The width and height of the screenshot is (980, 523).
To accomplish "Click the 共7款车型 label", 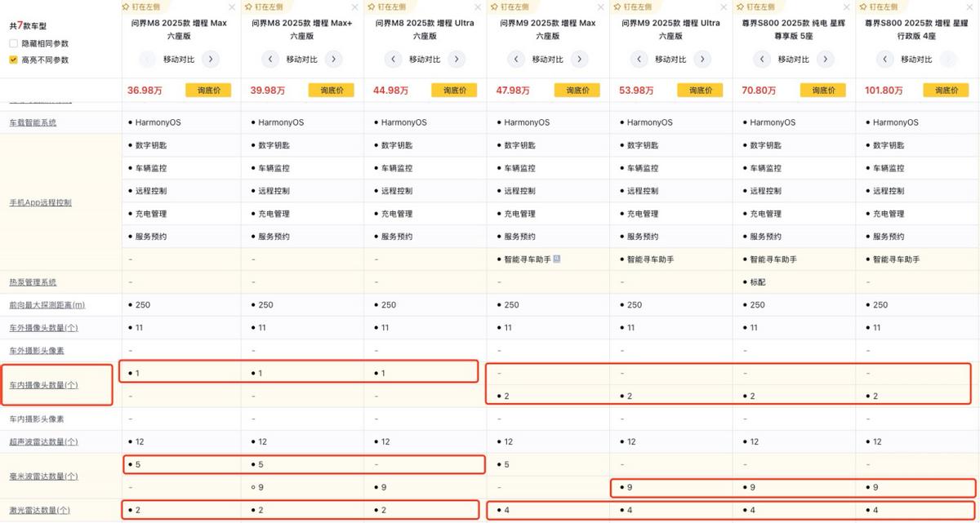I will pos(28,26).
